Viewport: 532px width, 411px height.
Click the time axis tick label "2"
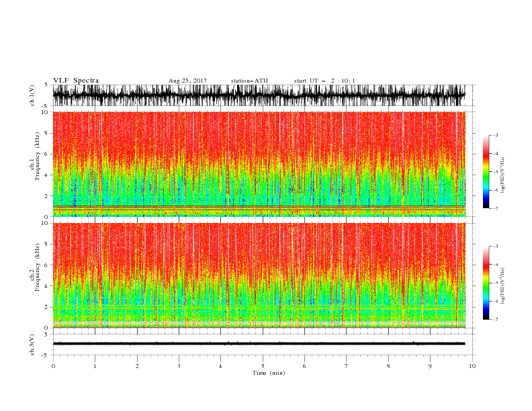[x=137, y=366]
